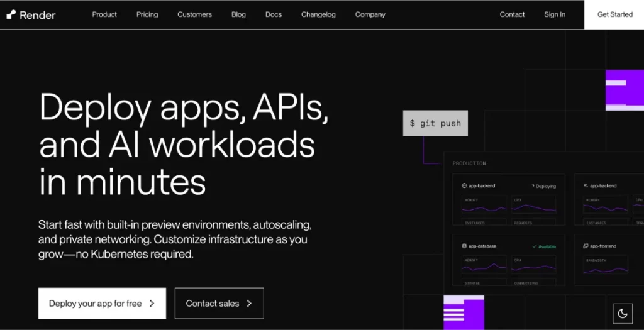The image size is (644, 330).
Task: Click the database icon beside app-database
Action: point(464,246)
